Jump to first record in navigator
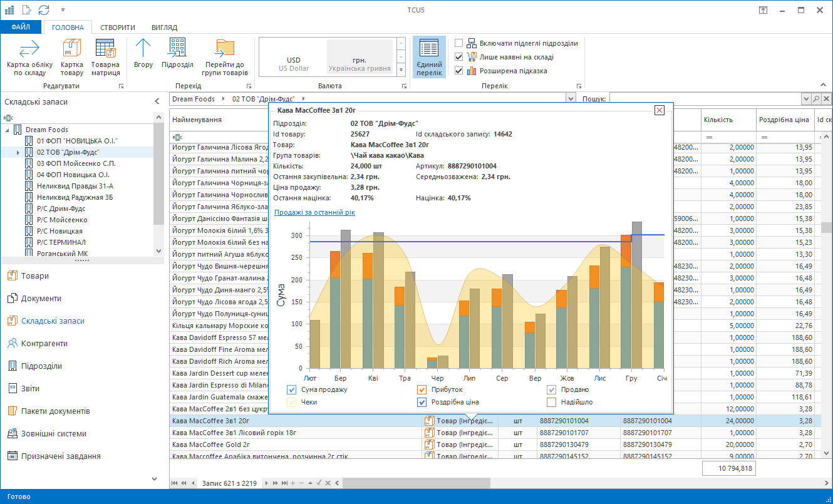Screen dimensions: 833x504 click(x=175, y=483)
